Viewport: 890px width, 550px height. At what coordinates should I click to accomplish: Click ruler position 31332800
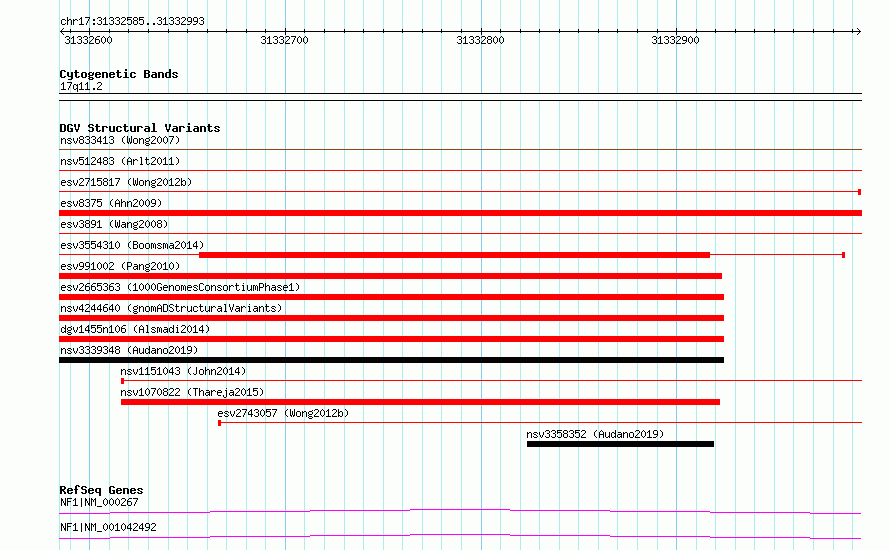click(480, 40)
